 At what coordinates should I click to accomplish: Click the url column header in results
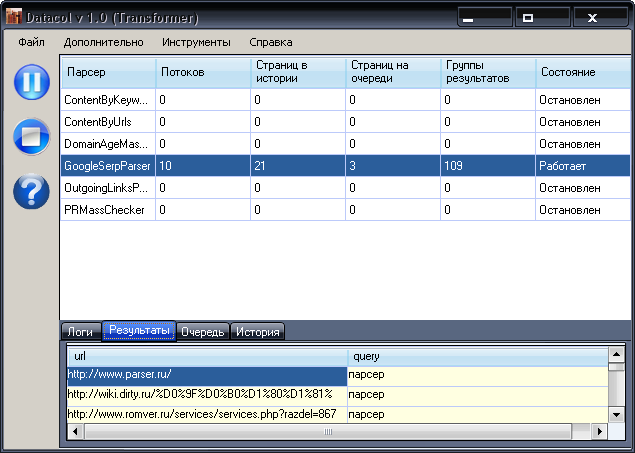pyautogui.click(x=207, y=355)
